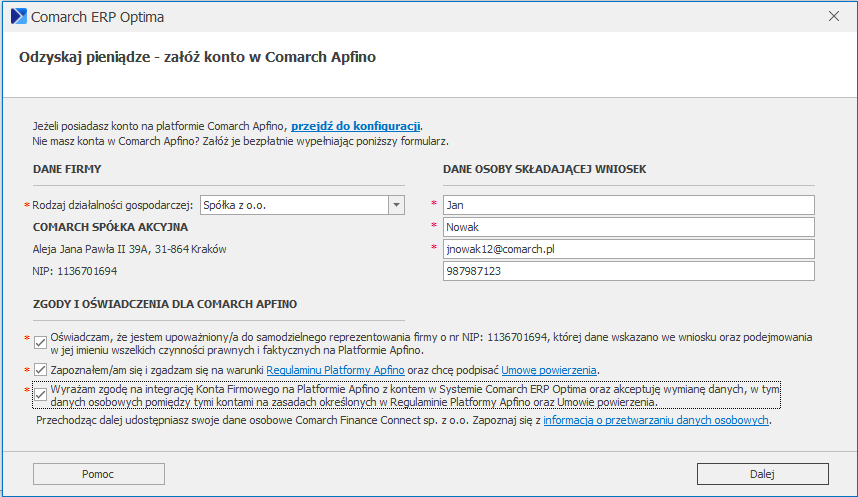The width and height of the screenshot is (858, 497).
Task: Click the 'Pomoc' button
Action: (98, 474)
